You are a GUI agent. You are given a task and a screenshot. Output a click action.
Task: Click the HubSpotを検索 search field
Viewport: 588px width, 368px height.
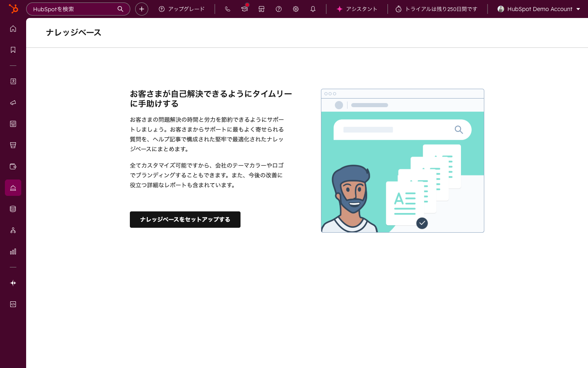click(73, 9)
